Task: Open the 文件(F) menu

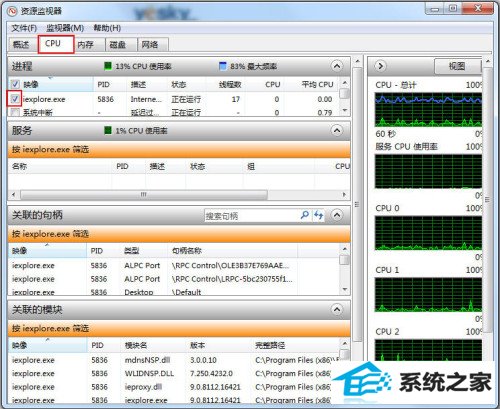Action: pyautogui.click(x=24, y=28)
